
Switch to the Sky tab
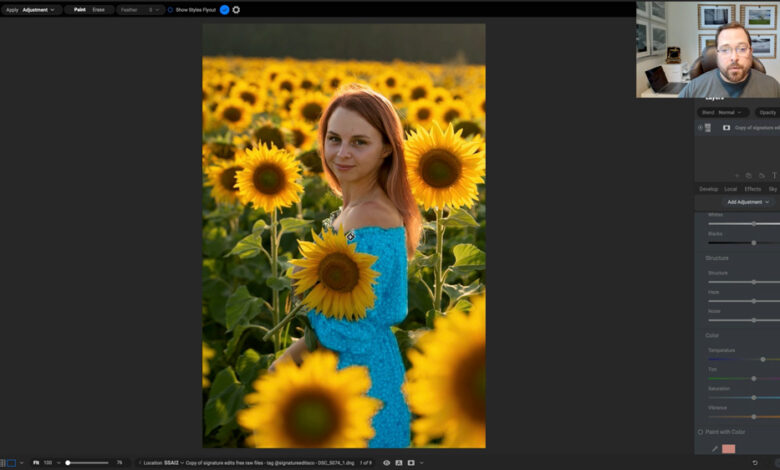(x=773, y=189)
